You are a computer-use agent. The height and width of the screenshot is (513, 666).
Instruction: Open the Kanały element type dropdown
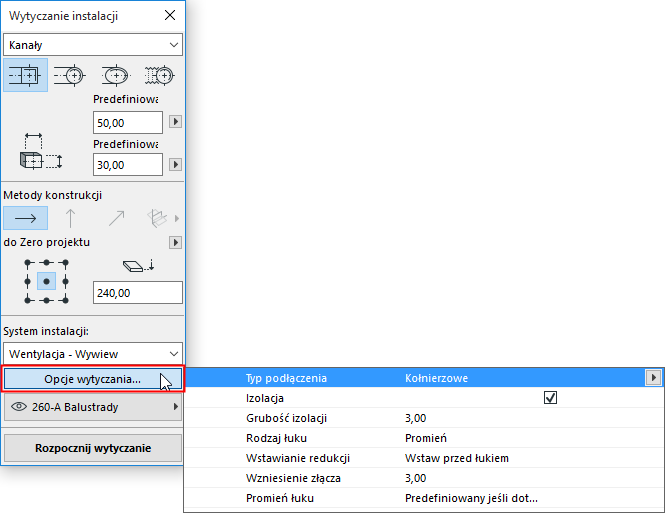93,45
